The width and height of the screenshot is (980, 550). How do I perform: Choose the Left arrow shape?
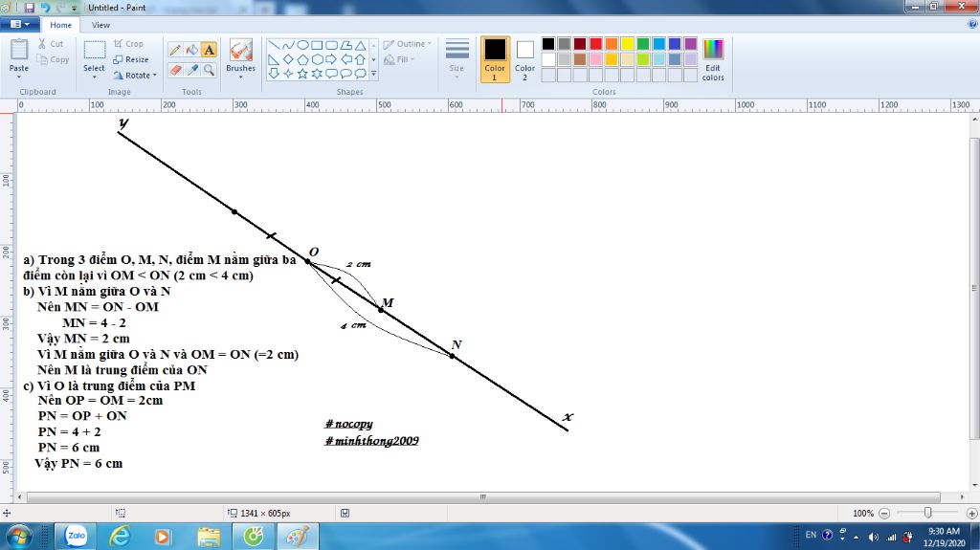pos(345,59)
